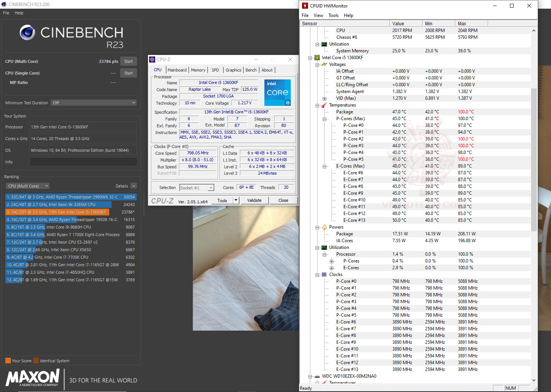Open the File menu in HWMonitor
This screenshot has width=551, height=392.
pyautogui.click(x=305, y=15)
